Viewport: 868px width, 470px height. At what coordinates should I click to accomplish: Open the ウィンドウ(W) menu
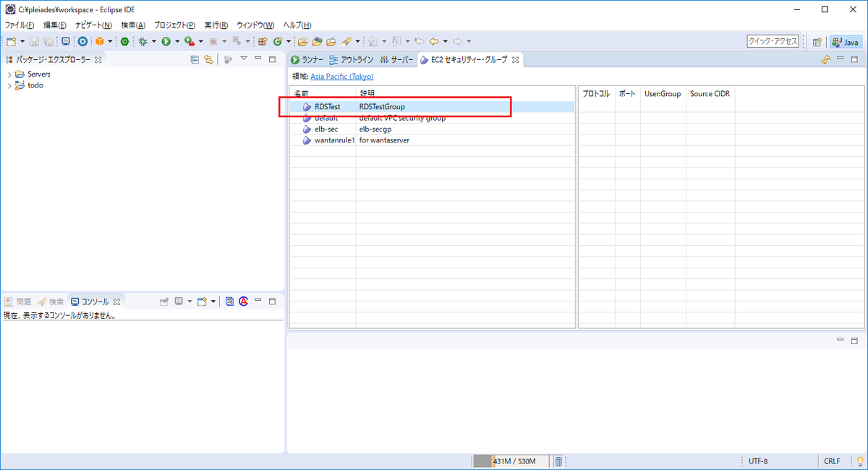255,25
